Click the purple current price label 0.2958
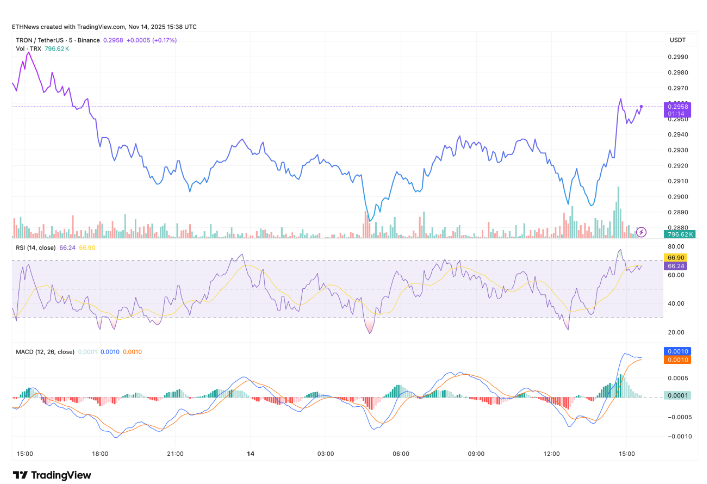The height and width of the screenshot is (484, 707). pyautogui.click(x=675, y=105)
